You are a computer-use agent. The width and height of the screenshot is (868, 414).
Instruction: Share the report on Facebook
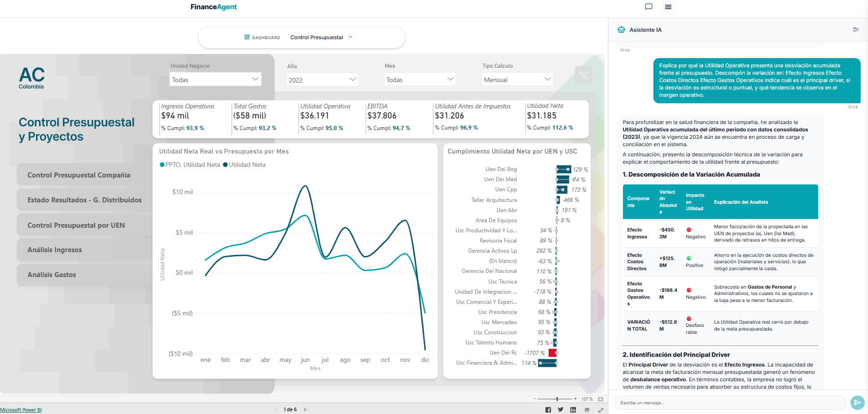548,410
